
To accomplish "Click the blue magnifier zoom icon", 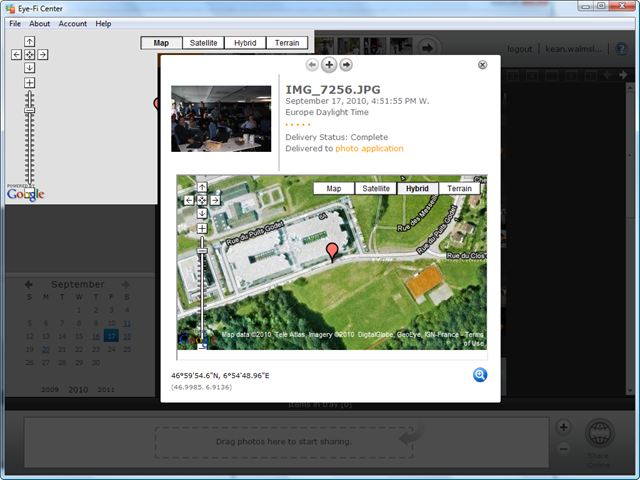I will [480, 375].
